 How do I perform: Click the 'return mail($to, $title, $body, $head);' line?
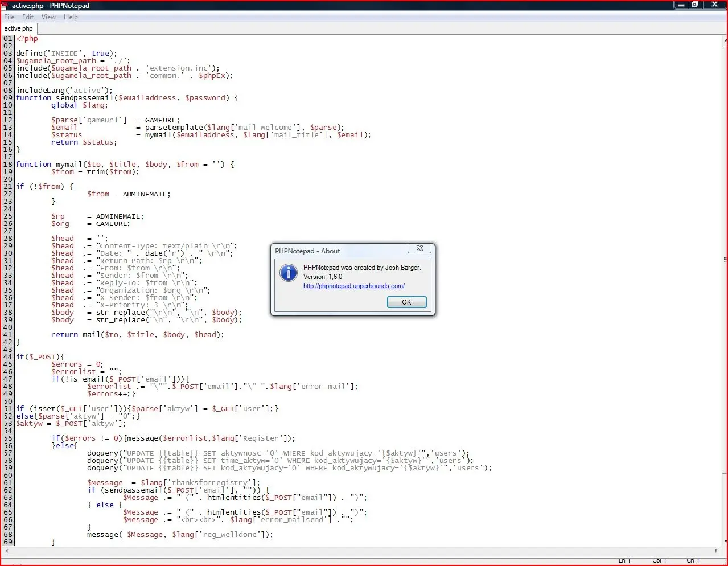tap(137, 335)
